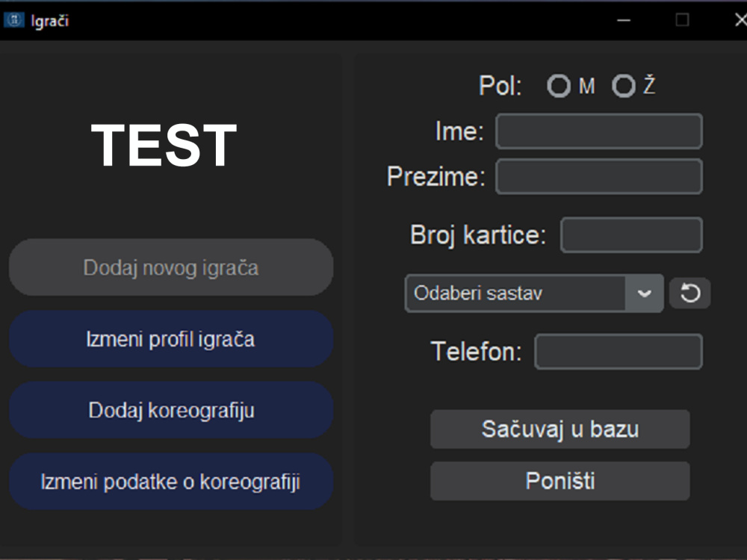This screenshot has height=560, width=747.
Task: Select the Ž gender radio button
Action: (x=624, y=86)
